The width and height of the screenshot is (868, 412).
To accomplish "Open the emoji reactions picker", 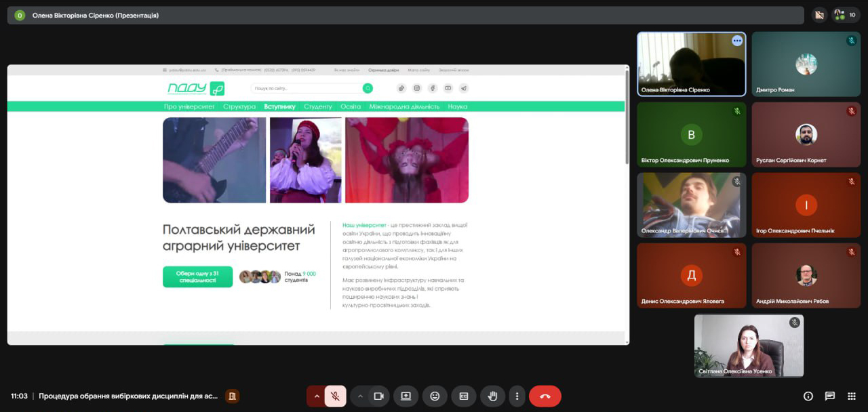I will pos(435,396).
